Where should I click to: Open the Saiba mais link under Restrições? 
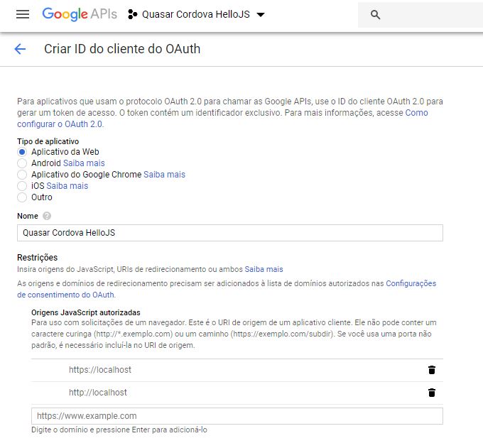pyautogui.click(x=264, y=270)
